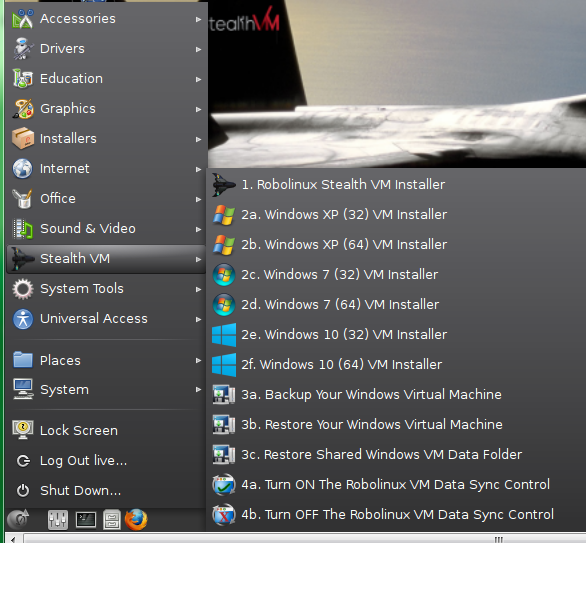The image size is (586, 615).
Task: Click the Log Out arrow icon
Action: click(23, 460)
